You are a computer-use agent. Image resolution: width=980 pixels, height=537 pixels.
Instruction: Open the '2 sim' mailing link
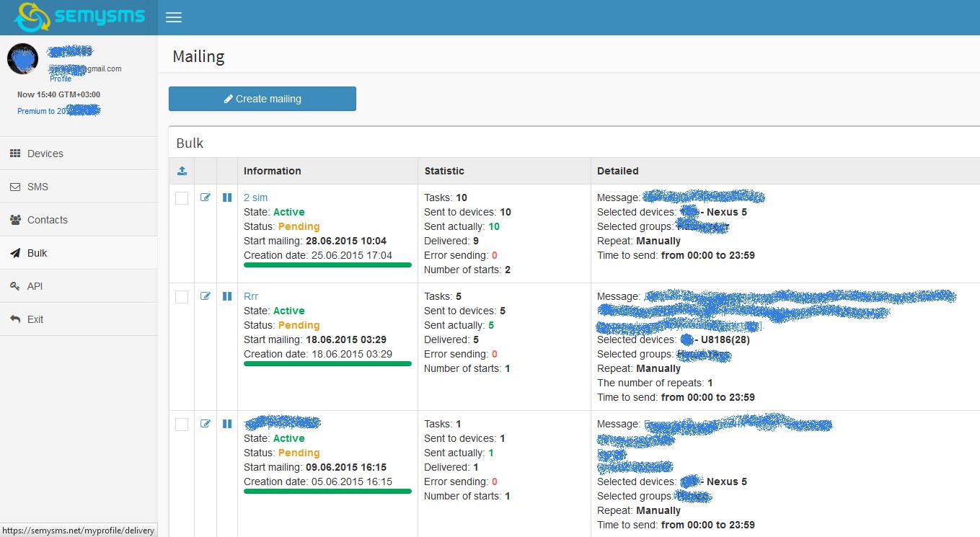pyautogui.click(x=255, y=198)
